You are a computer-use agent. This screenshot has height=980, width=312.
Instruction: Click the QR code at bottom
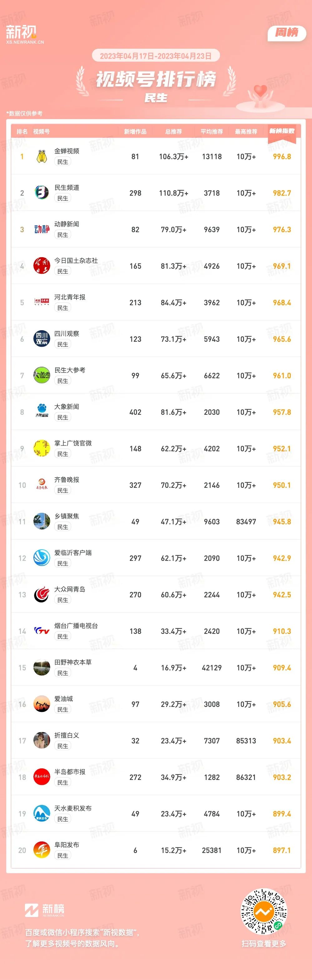pos(264,912)
